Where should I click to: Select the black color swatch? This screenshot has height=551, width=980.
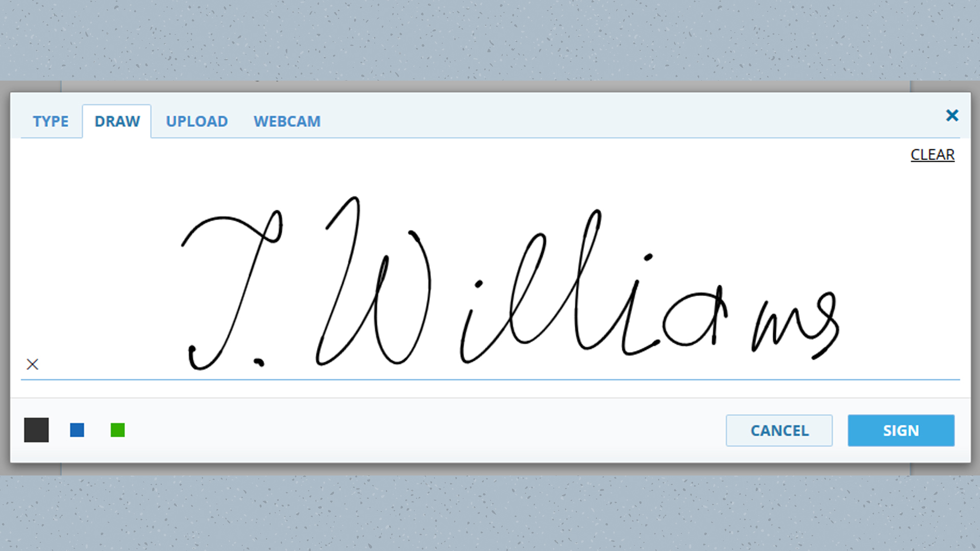click(x=37, y=429)
